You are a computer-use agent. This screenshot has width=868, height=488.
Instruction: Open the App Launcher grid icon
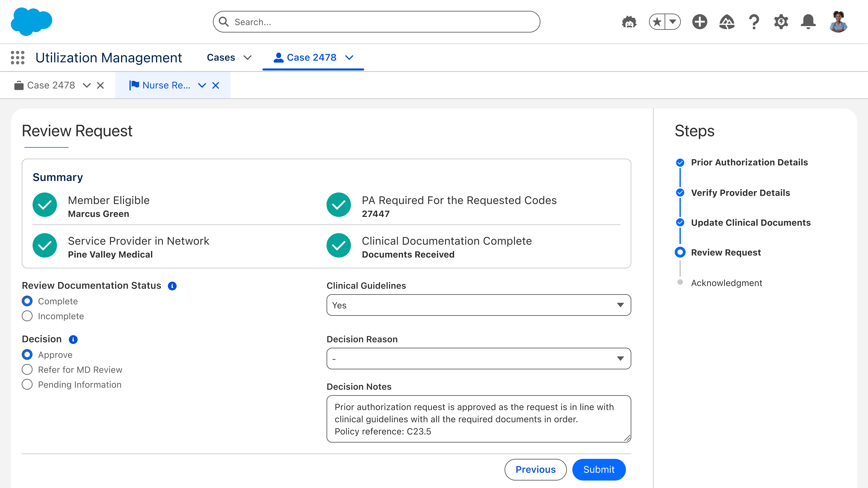click(17, 58)
